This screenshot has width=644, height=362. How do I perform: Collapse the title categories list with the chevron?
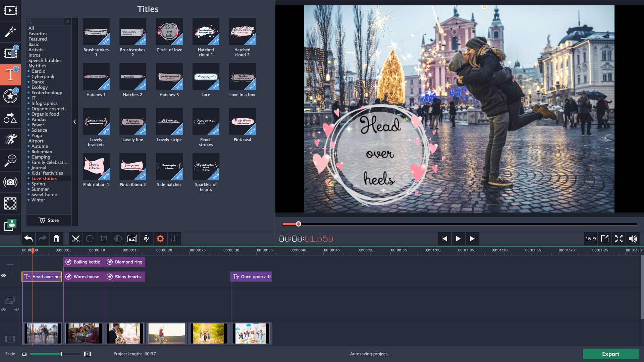pos(74,122)
